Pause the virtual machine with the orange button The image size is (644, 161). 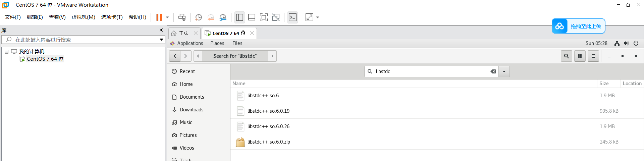[x=159, y=17]
